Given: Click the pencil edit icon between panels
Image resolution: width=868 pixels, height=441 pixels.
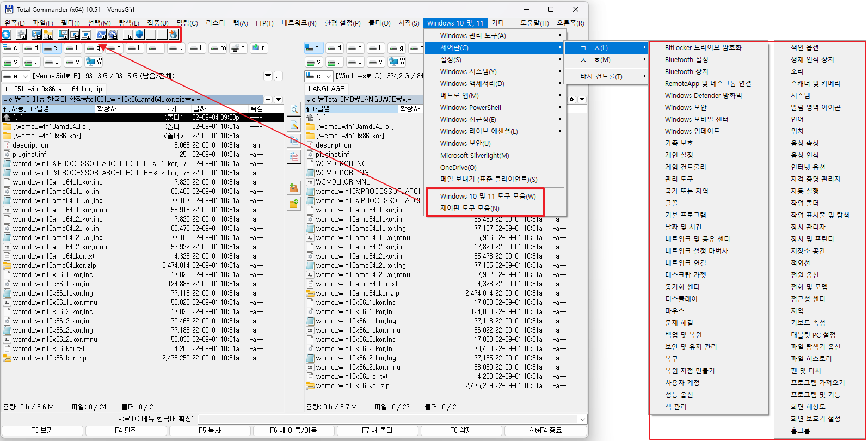Looking at the screenshot, I should click(x=294, y=125).
